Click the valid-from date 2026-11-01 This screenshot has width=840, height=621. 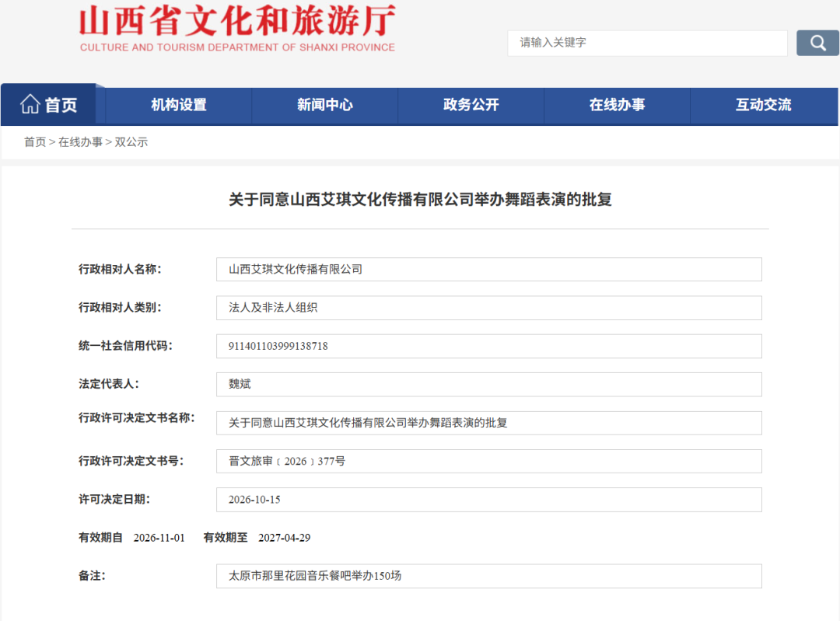click(x=159, y=538)
